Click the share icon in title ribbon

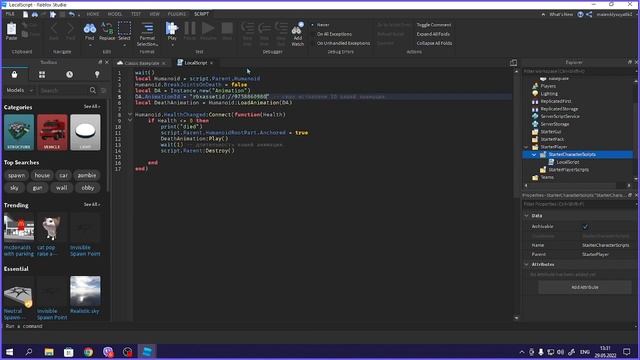tap(589, 14)
